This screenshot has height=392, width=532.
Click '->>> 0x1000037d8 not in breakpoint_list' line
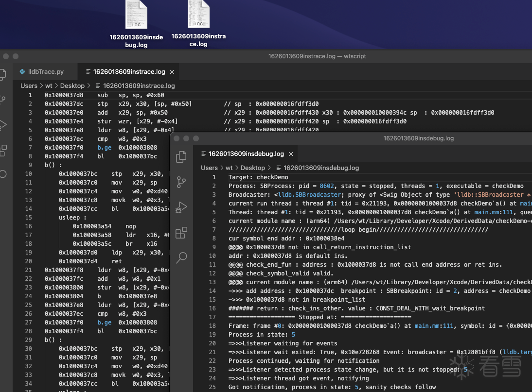[x=297, y=300]
